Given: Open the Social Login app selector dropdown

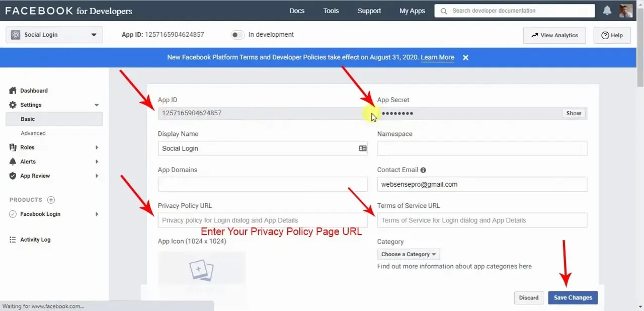Looking at the screenshot, I should 54,35.
